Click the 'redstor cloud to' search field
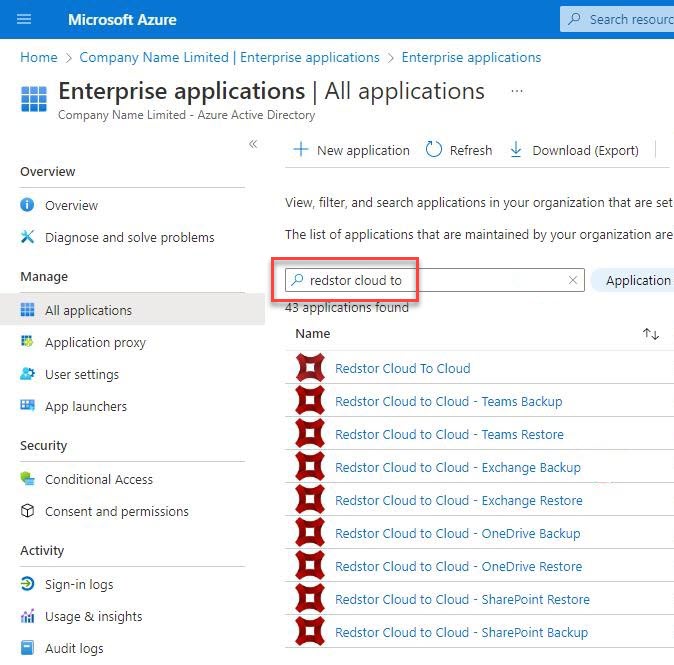Screen dimensions: 674x665 pos(435,280)
